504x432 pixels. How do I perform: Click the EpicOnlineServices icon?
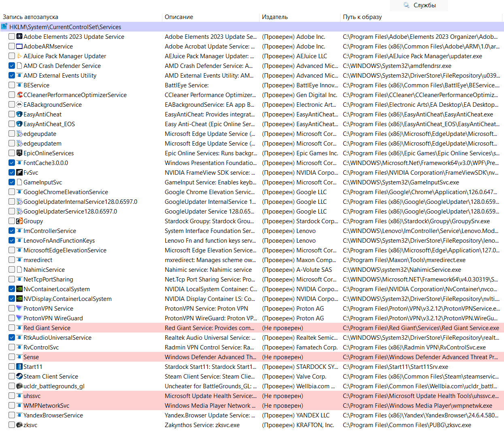click(x=19, y=153)
